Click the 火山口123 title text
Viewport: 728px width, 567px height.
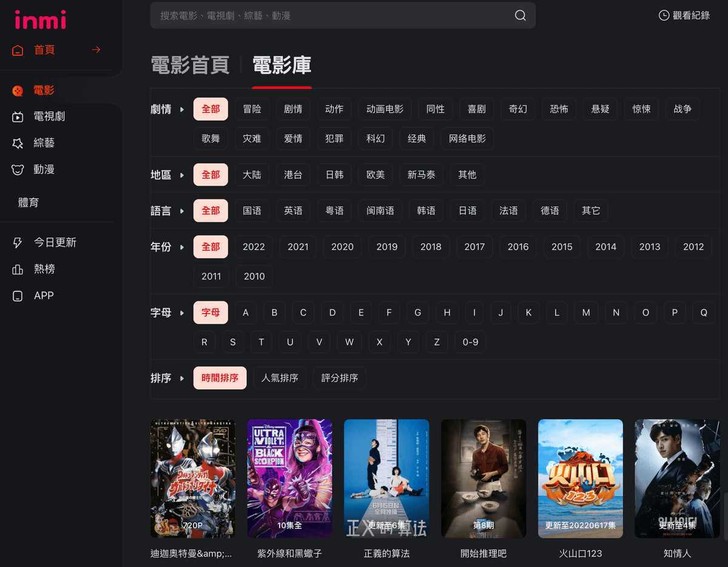click(581, 554)
